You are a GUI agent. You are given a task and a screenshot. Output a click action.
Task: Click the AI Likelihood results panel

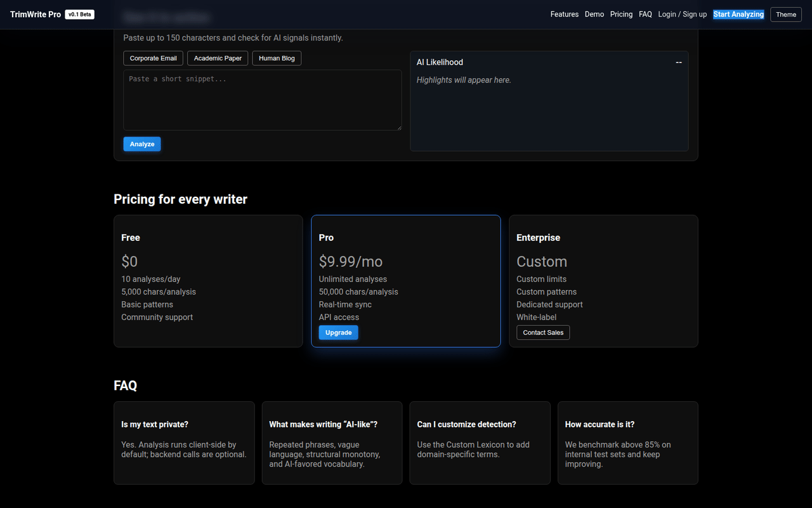click(x=549, y=108)
